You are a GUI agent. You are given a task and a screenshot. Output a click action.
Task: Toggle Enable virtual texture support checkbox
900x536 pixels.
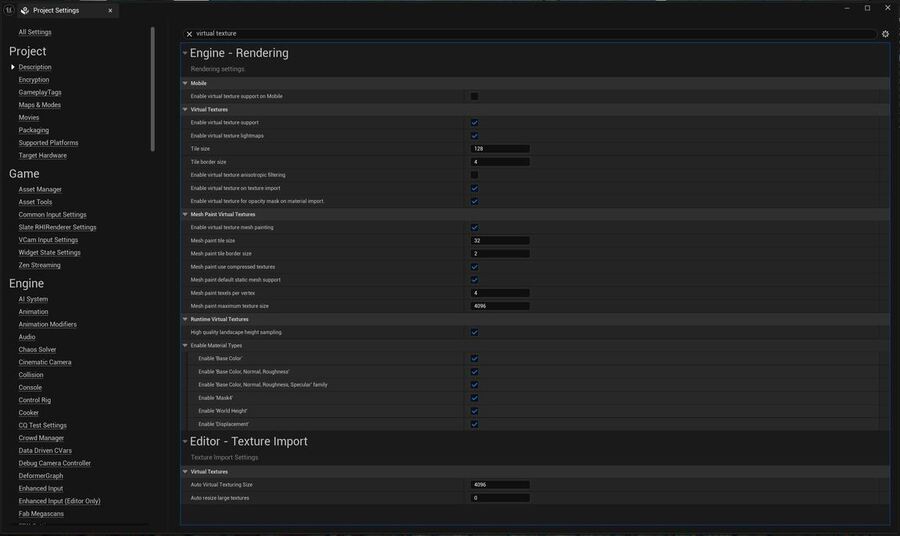pyautogui.click(x=474, y=123)
